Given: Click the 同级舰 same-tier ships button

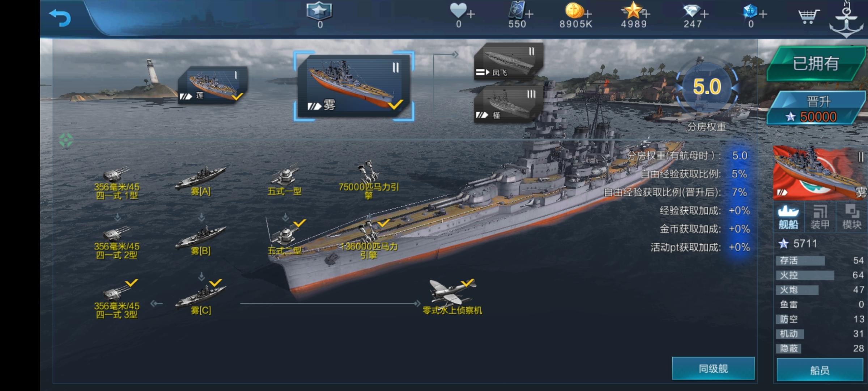Looking at the screenshot, I should (x=713, y=369).
